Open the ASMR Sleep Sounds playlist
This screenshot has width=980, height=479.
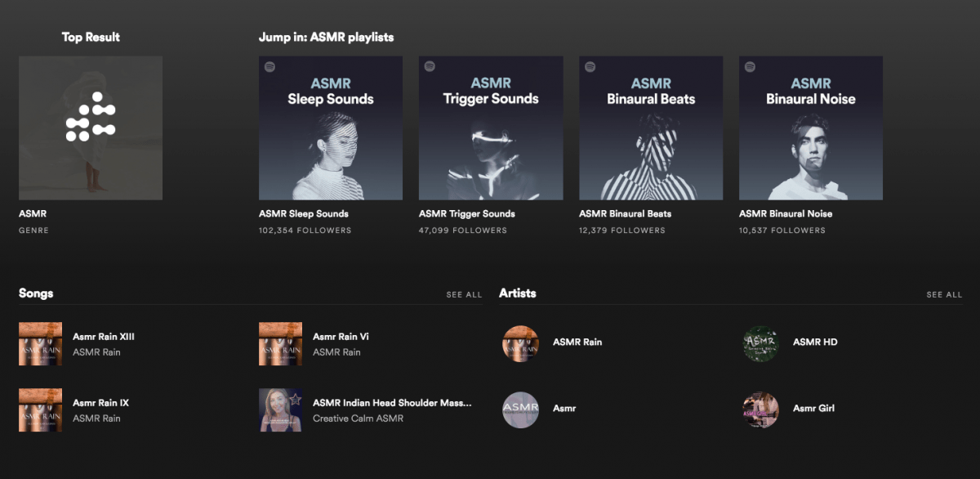tap(330, 128)
